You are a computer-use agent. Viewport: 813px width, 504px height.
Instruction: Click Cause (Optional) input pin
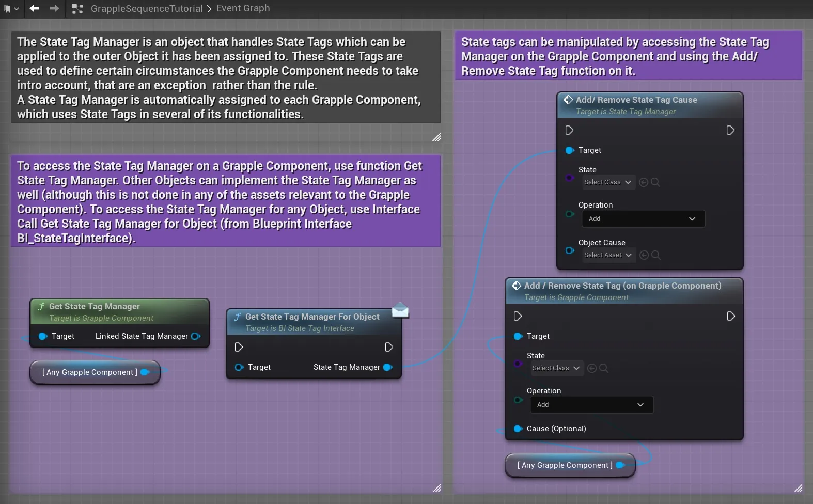518,429
